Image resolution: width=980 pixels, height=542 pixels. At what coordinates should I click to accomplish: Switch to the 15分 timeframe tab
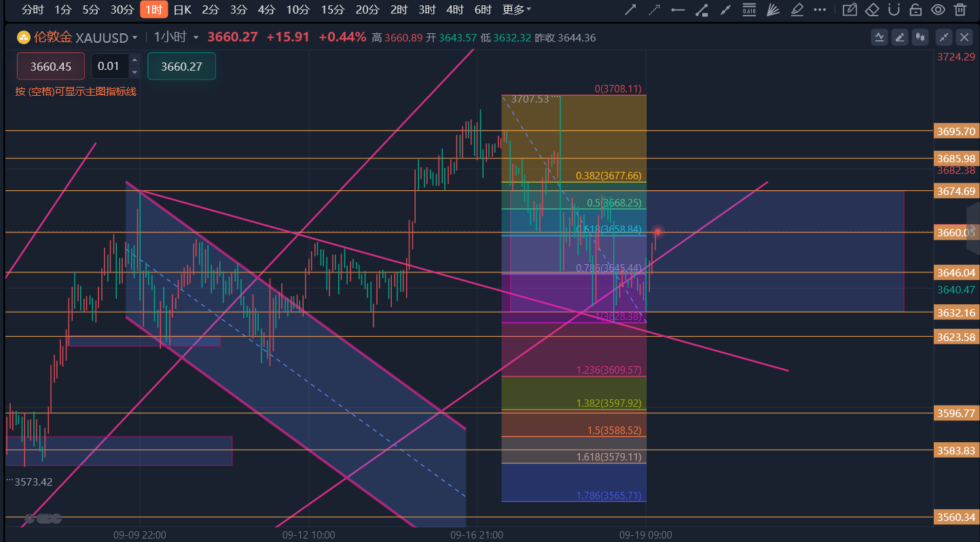[x=332, y=10]
